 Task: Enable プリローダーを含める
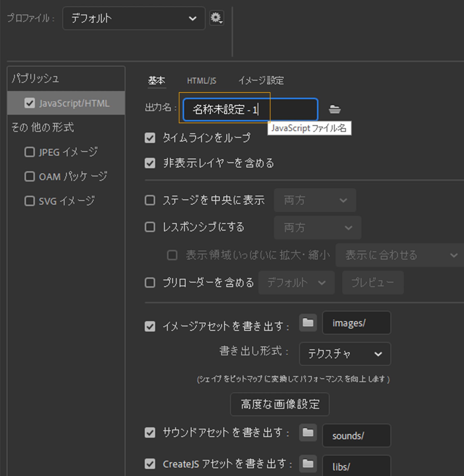pos(150,283)
